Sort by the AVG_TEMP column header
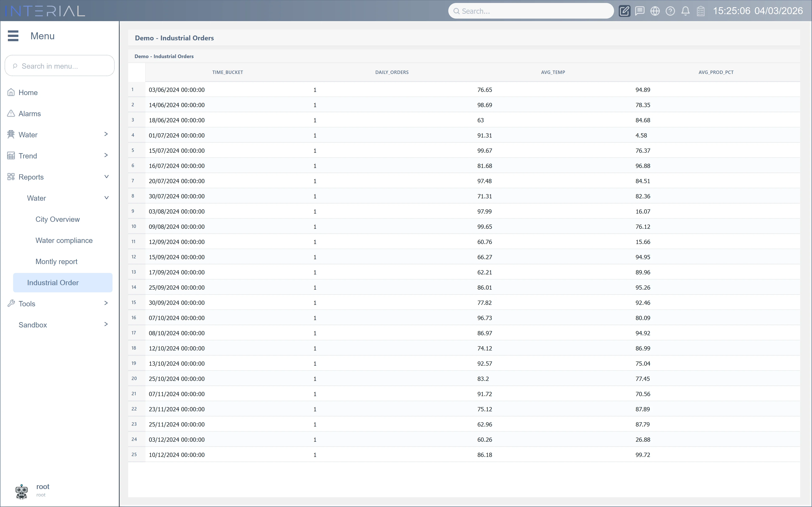This screenshot has width=812, height=507. [553, 72]
